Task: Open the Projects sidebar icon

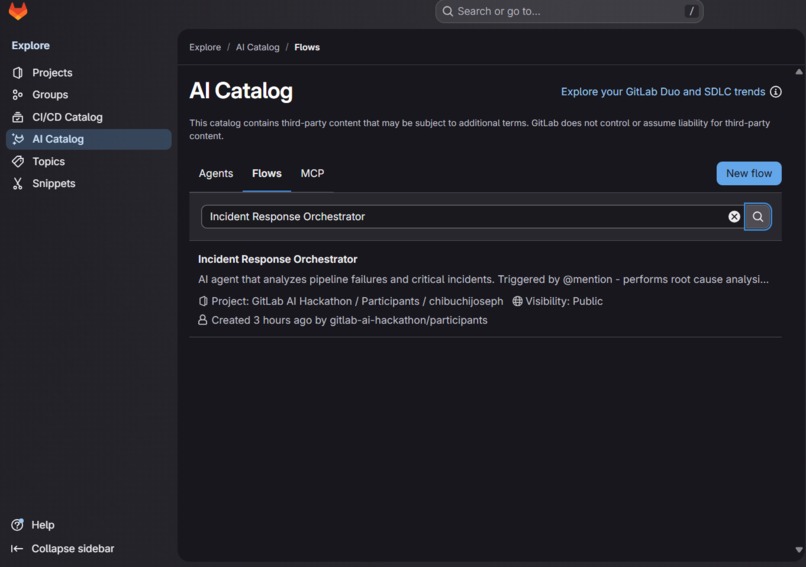Action: (x=17, y=73)
